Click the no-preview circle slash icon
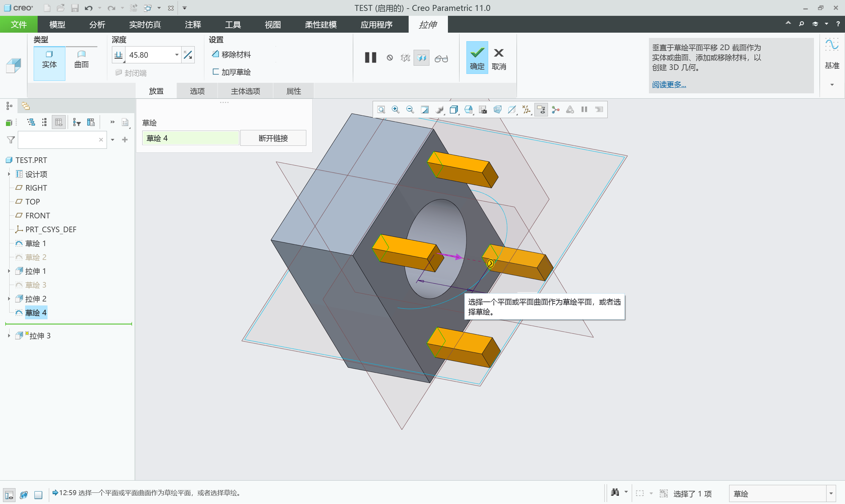This screenshot has height=504, width=845. [390, 58]
